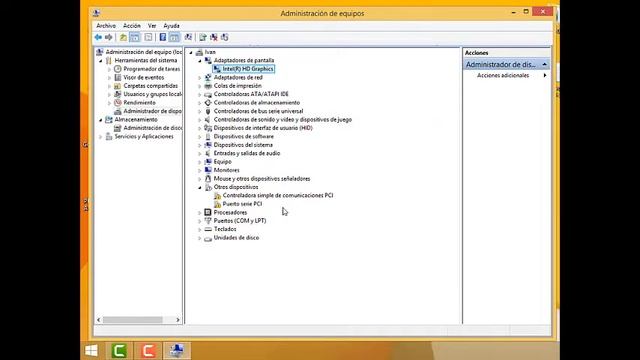Click left tree horizontal scrollbar left arrow

click(98, 320)
